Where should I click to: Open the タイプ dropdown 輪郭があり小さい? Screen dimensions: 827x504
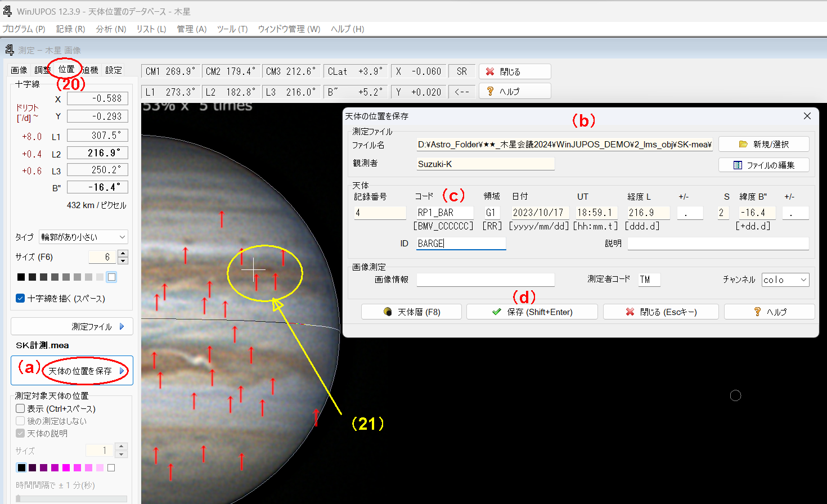83,237
